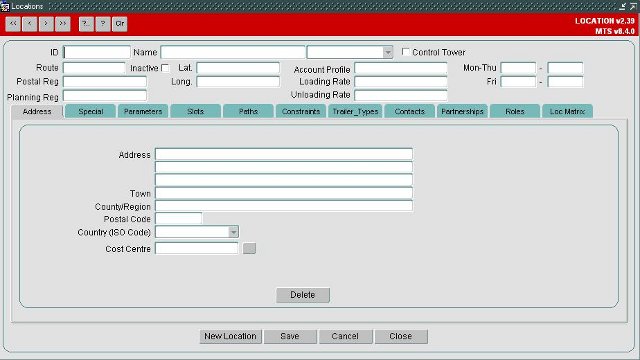Click the single '?' button in toolbar
Screen dimensions: 640x360
pyautogui.click(x=103, y=24)
